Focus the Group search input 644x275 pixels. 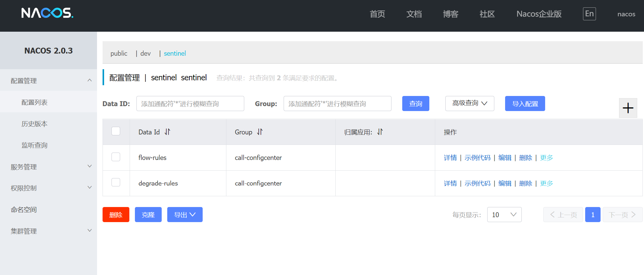[x=338, y=104]
